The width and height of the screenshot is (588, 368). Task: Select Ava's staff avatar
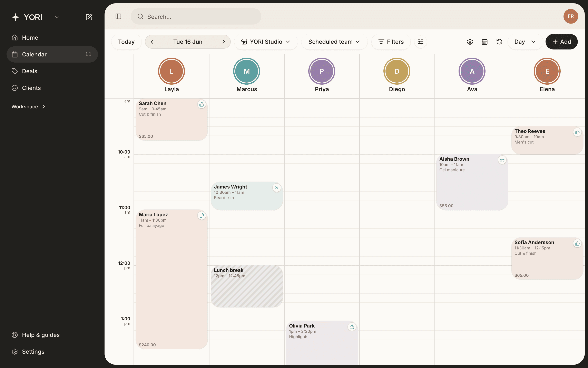coord(472,71)
